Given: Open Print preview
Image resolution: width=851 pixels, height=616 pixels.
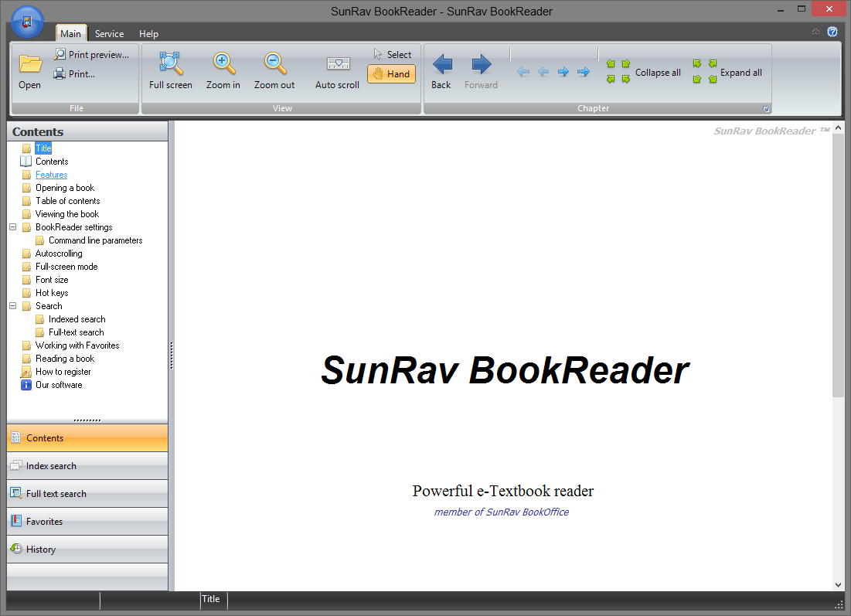Looking at the screenshot, I should (x=92, y=54).
